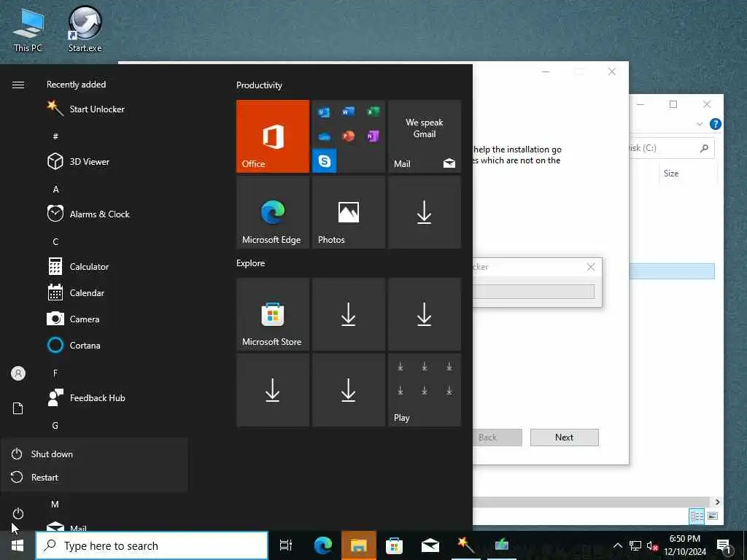Open File Explorer from taskbar
The width and height of the screenshot is (747, 560).
(358, 545)
